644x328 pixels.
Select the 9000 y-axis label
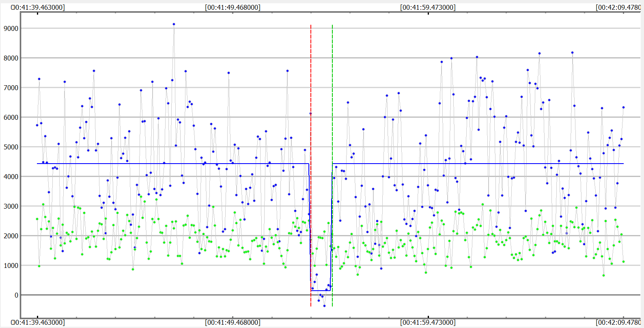click(x=11, y=29)
